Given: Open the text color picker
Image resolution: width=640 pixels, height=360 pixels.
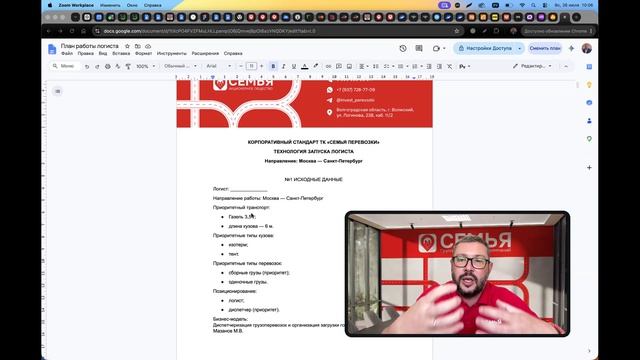Looking at the screenshot, I should tap(304, 66).
